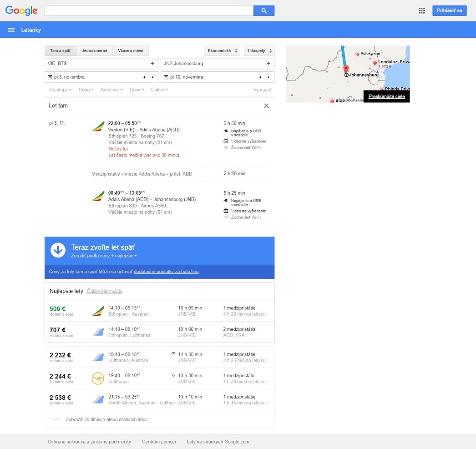Viewport: 476px width, 449px height.
Task: Add another origin with plus next to VIE, BTS
Action: [152, 63]
